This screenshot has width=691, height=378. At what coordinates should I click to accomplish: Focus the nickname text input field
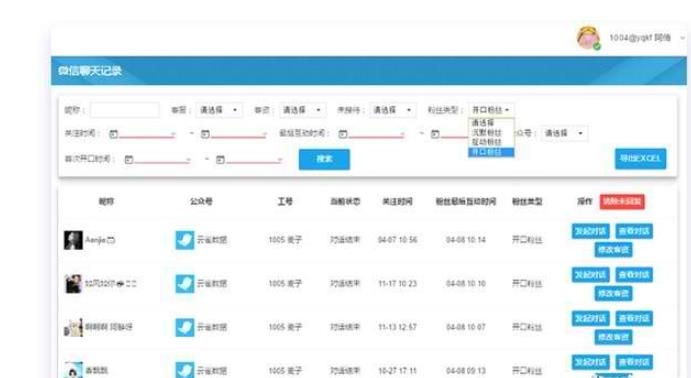coord(125,110)
